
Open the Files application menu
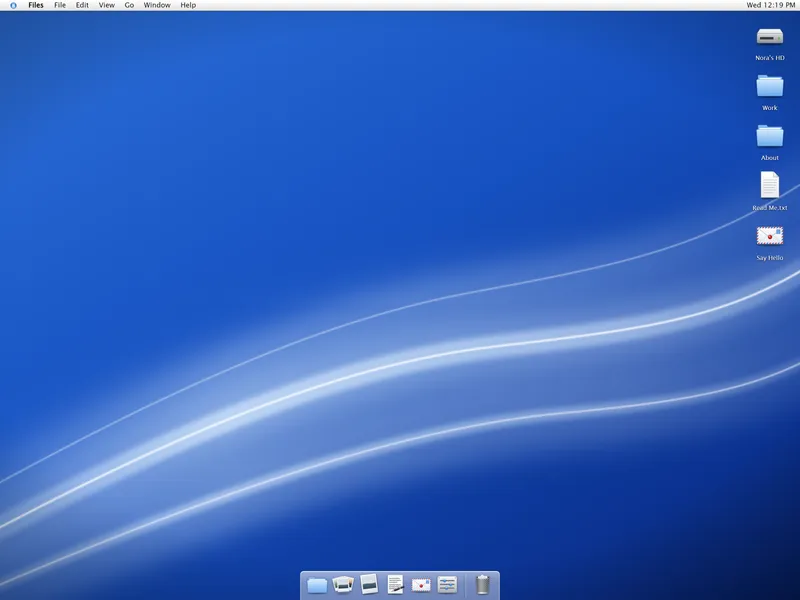click(36, 5)
